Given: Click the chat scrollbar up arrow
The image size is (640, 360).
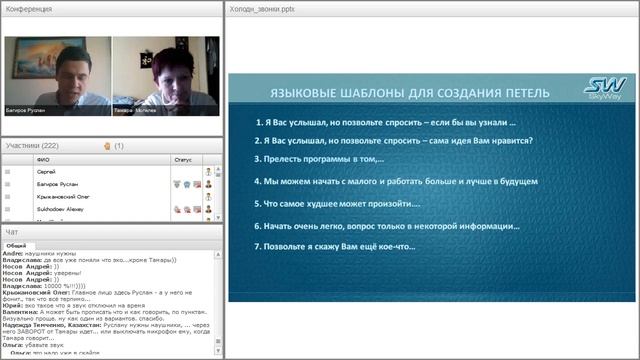Looking at the screenshot, I should pos(218,254).
